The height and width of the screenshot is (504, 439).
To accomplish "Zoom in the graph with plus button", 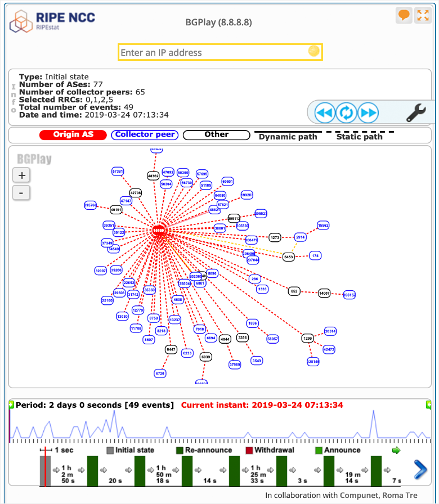I will (21, 175).
